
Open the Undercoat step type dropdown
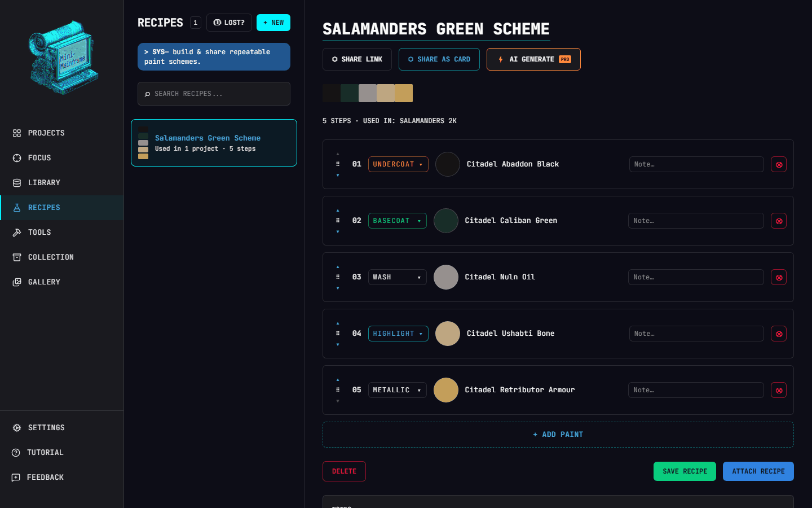click(x=398, y=164)
